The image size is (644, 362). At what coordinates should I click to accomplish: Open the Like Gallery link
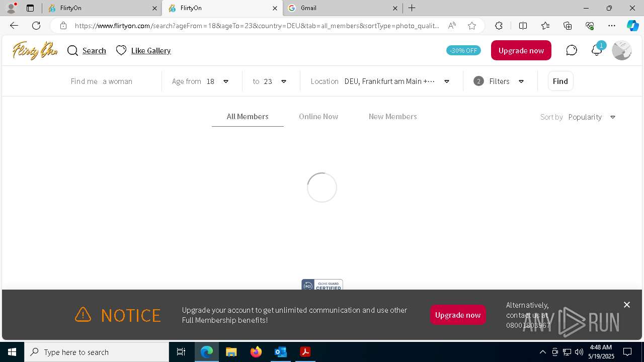151,50
